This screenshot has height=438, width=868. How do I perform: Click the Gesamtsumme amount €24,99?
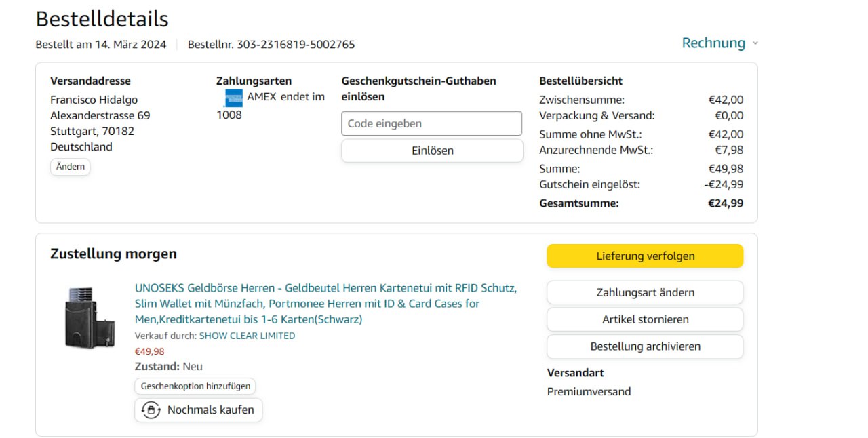coord(726,203)
